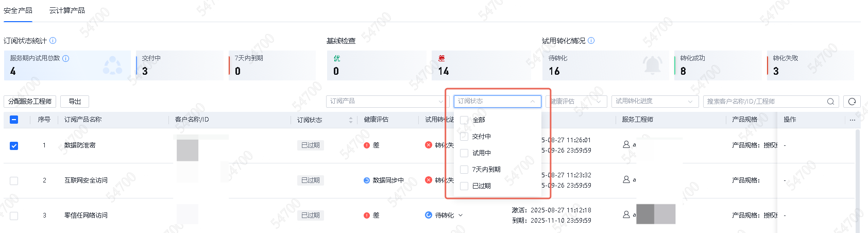Toggle the select-all header checkbox
Image resolution: width=868 pixels, height=233 pixels.
point(14,120)
